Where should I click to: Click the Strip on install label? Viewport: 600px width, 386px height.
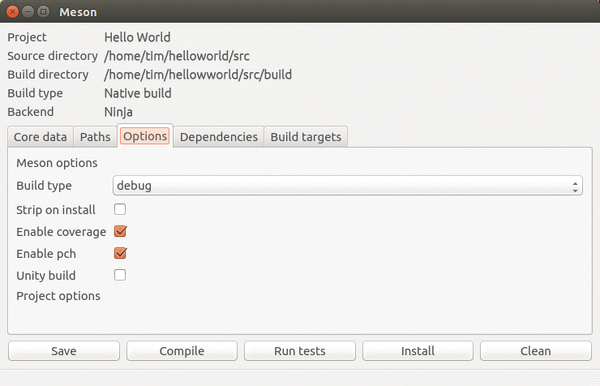click(56, 210)
